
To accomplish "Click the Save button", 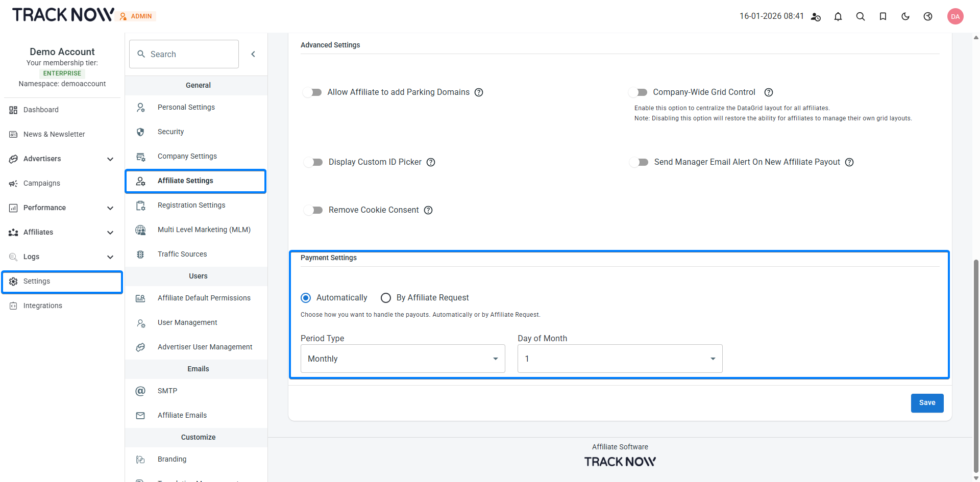I will pos(927,403).
